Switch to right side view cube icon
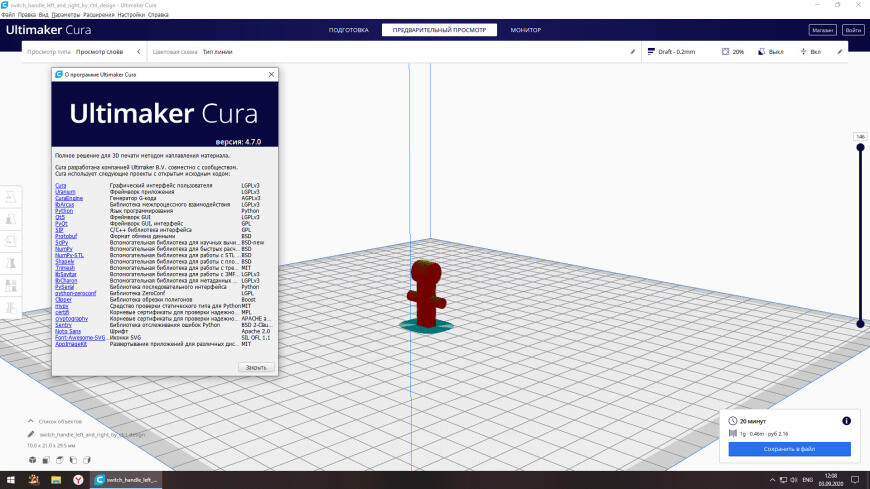This screenshot has width=870, height=489. (x=87, y=460)
